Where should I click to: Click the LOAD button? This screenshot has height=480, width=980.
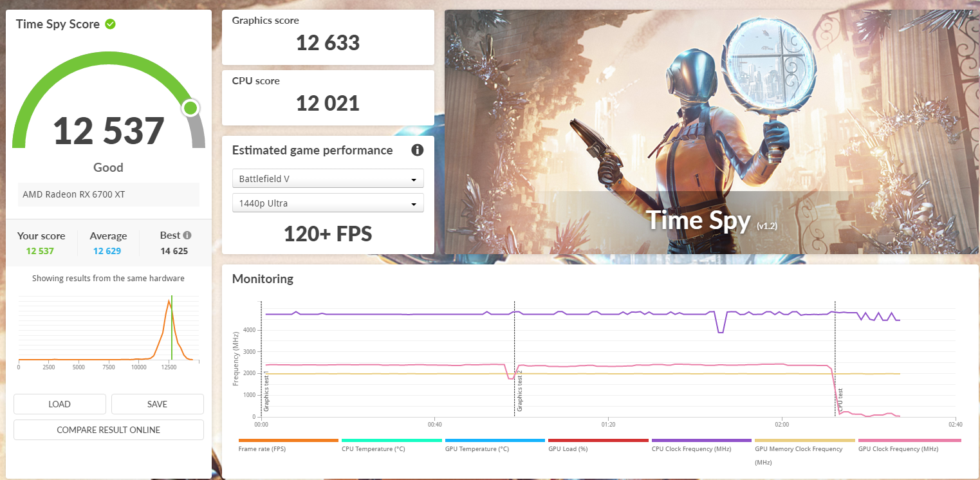[60, 404]
